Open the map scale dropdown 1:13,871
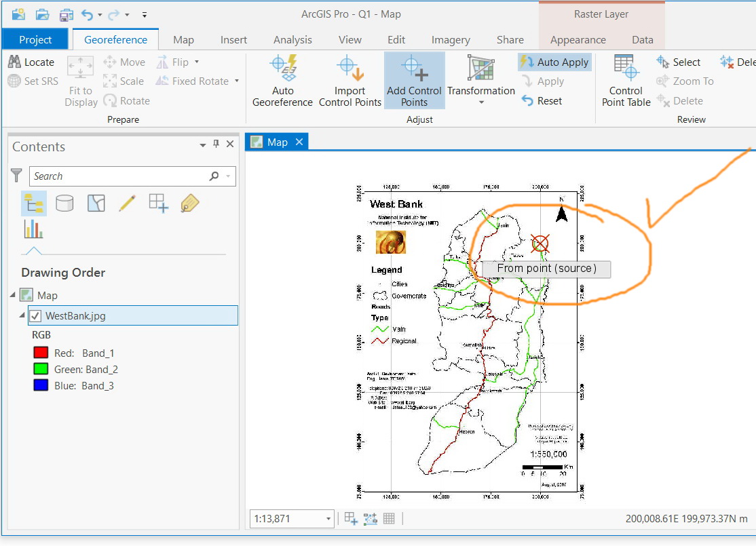The width and height of the screenshot is (756, 546). coord(328,519)
